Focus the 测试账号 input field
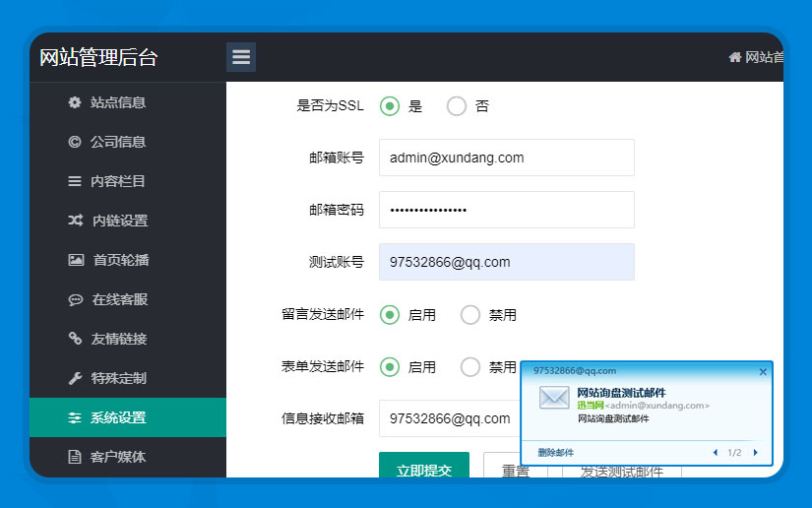 [x=507, y=262]
